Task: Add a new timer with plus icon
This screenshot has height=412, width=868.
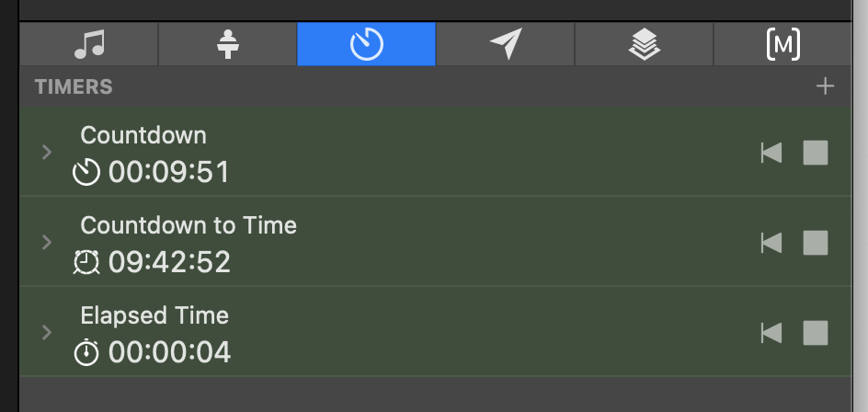Action: click(x=825, y=87)
